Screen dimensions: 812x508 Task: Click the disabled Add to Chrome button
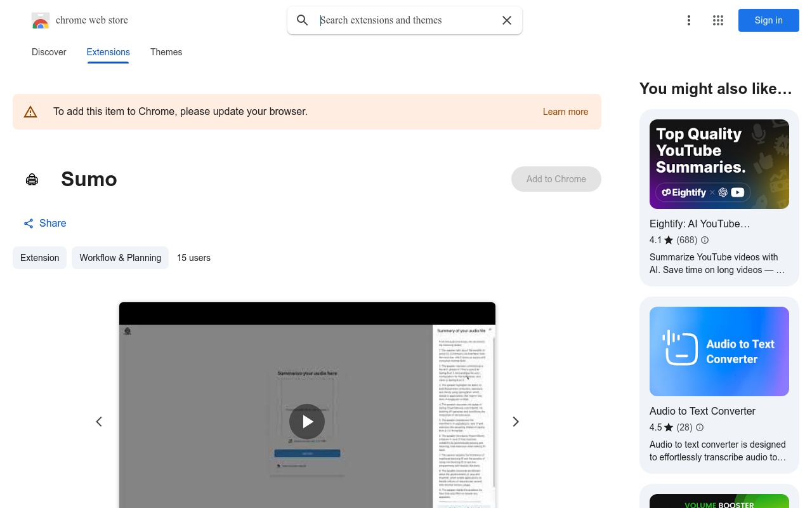tap(556, 179)
